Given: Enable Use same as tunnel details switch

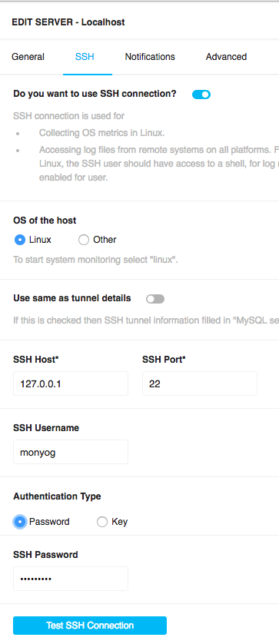Looking at the screenshot, I should tap(155, 299).
